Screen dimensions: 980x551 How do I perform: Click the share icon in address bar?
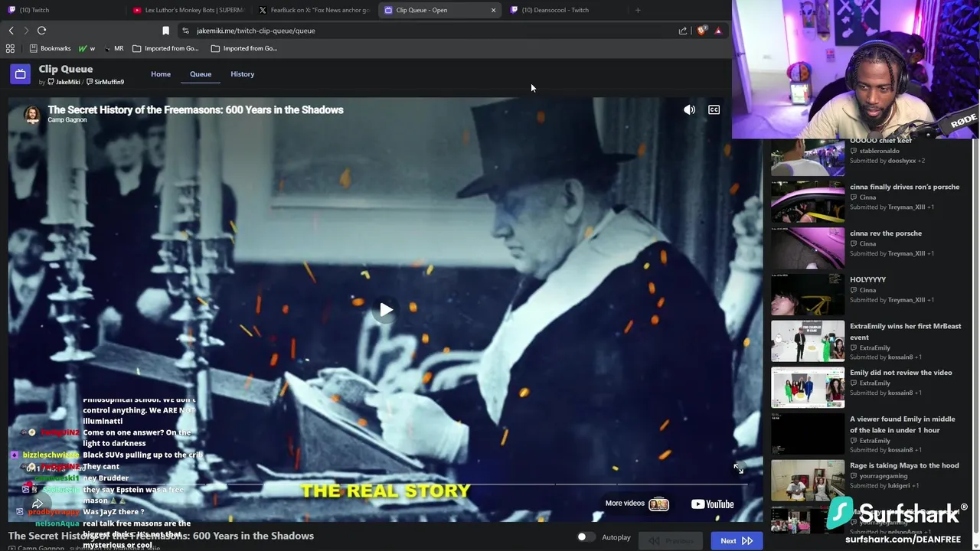[682, 31]
